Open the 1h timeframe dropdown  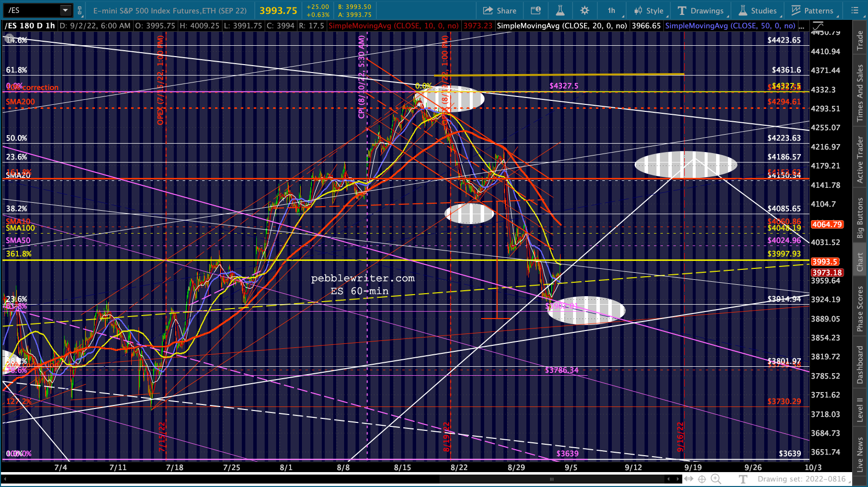611,10
